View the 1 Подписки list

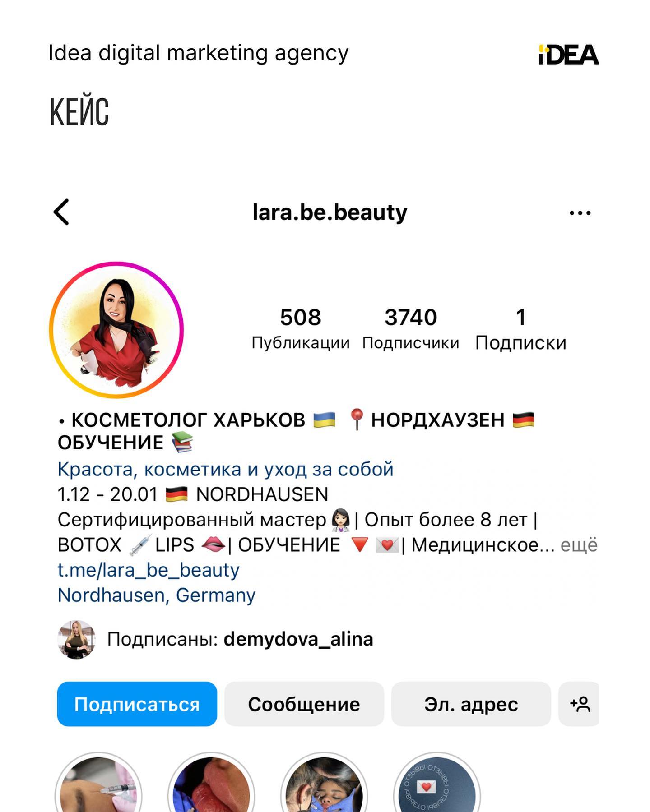tap(521, 328)
